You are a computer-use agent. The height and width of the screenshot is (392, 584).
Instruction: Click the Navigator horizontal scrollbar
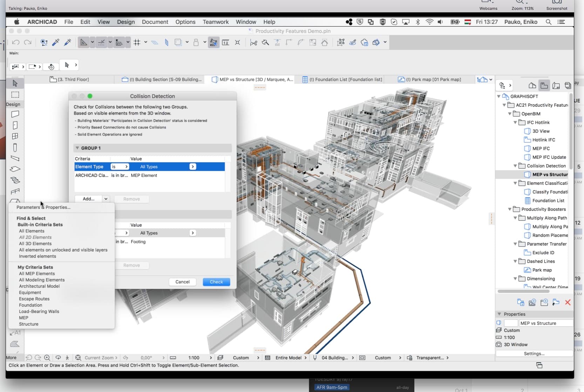click(524, 291)
